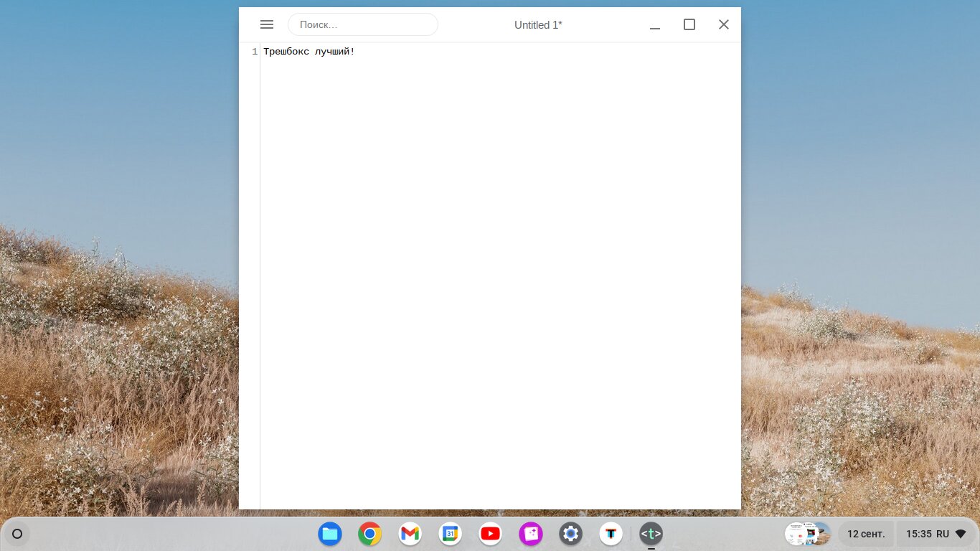This screenshot has width=980, height=551.
Task: Launch Google Chrome from the shelf
Action: [370, 534]
